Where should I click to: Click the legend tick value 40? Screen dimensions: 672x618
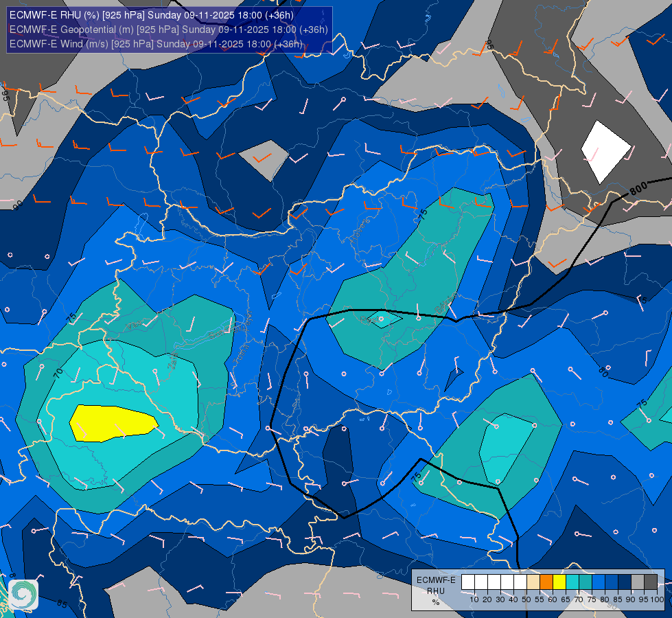(x=513, y=599)
